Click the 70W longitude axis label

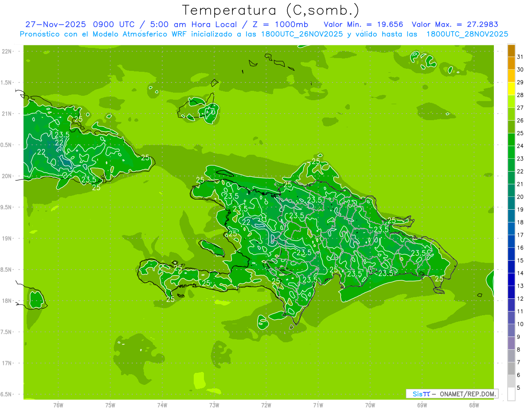pyautogui.click(x=370, y=405)
